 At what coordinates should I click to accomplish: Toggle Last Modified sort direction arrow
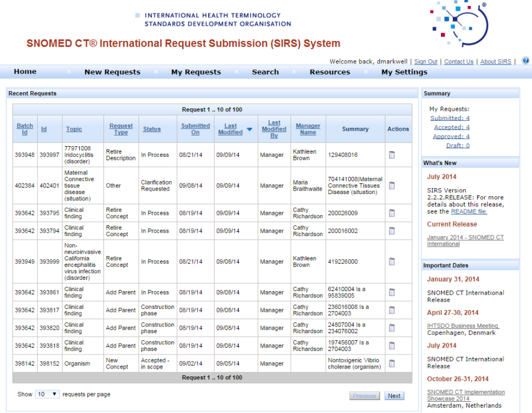click(249, 130)
